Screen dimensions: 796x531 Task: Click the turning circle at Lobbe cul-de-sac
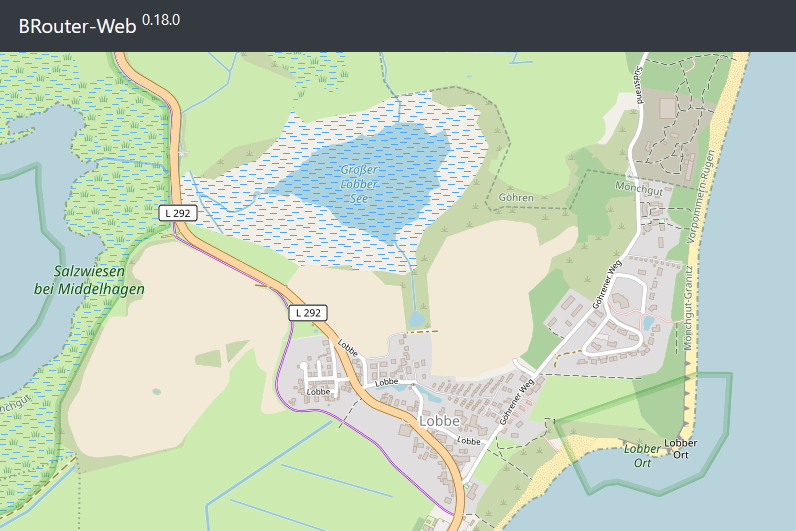[x=304, y=366]
